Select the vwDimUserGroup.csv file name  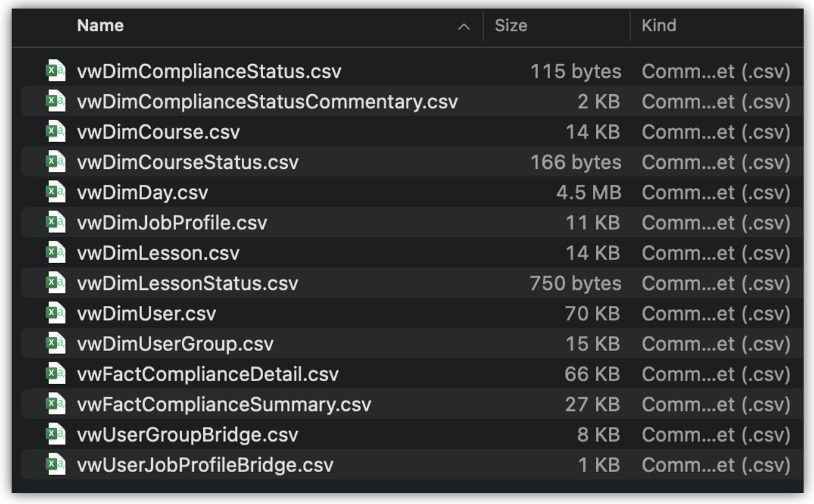pyautogui.click(x=175, y=344)
